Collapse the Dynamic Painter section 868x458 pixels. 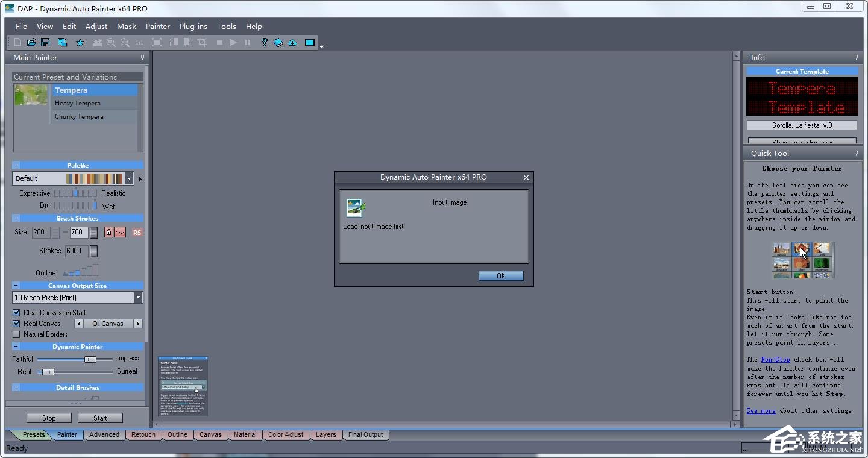pos(16,347)
